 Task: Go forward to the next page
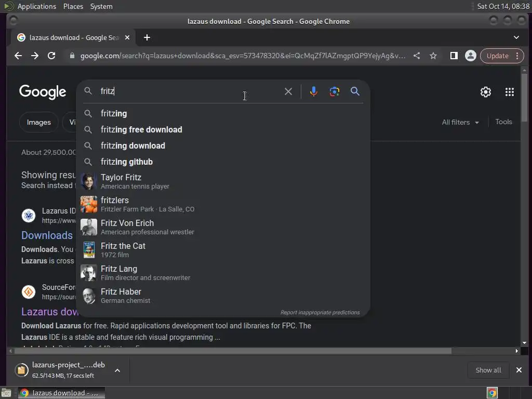click(35, 56)
